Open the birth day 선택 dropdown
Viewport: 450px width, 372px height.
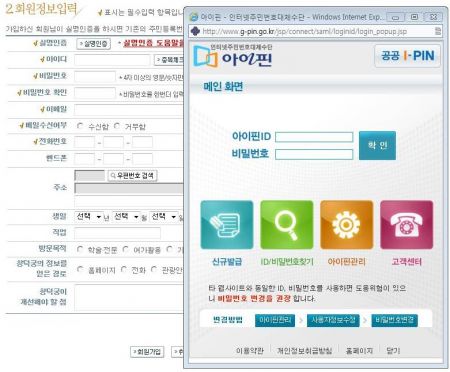pyautogui.click(x=164, y=217)
